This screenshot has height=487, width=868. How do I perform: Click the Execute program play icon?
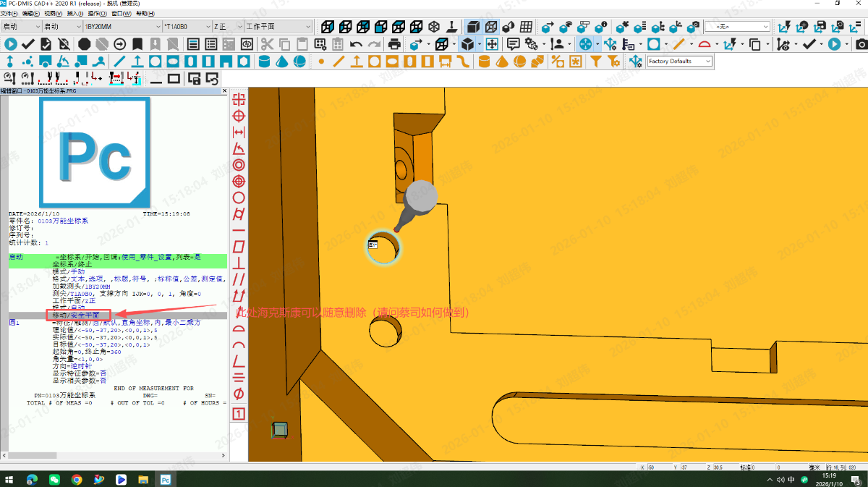pos(11,44)
